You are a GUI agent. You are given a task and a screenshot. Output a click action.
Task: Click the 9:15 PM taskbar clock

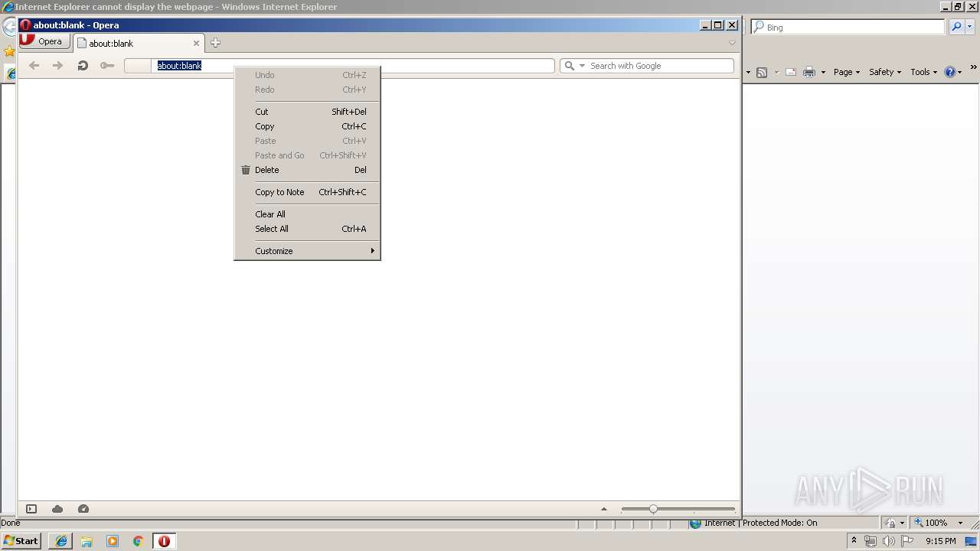point(940,541)
